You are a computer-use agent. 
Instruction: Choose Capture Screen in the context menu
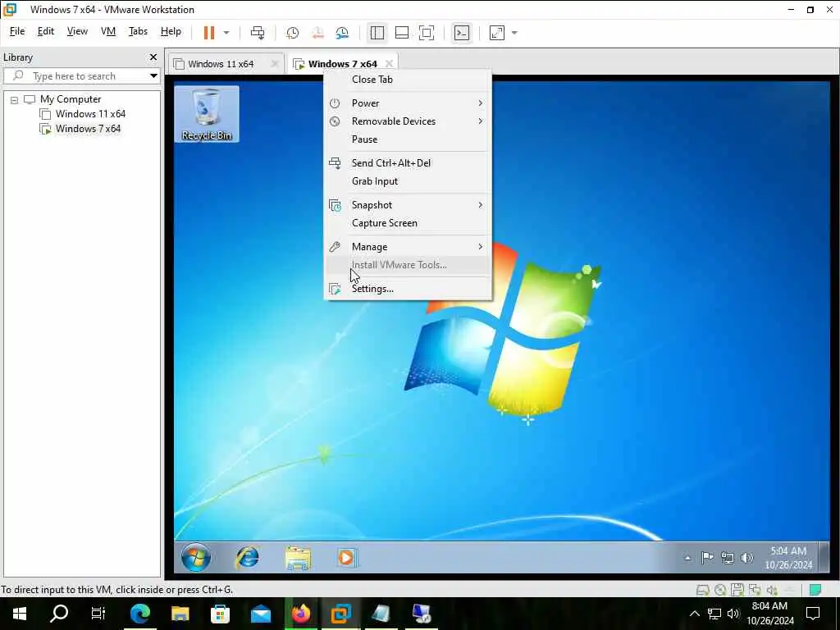tap(409, 223)
